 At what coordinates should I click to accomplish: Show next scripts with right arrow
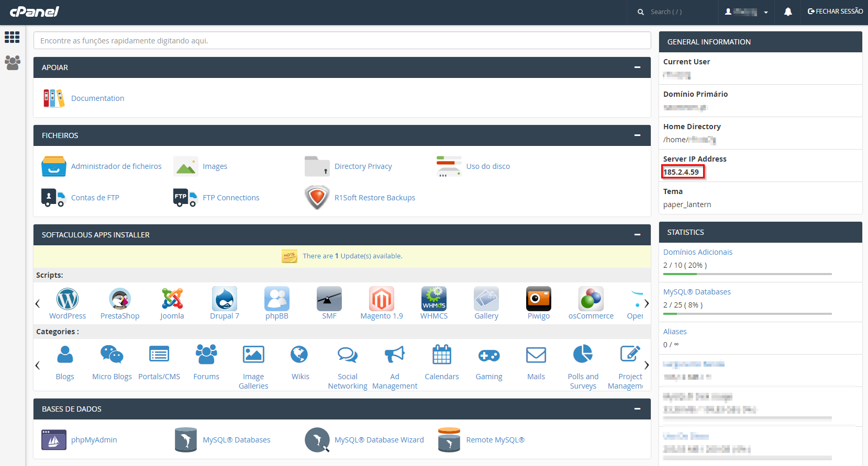(x=647, y=303)
